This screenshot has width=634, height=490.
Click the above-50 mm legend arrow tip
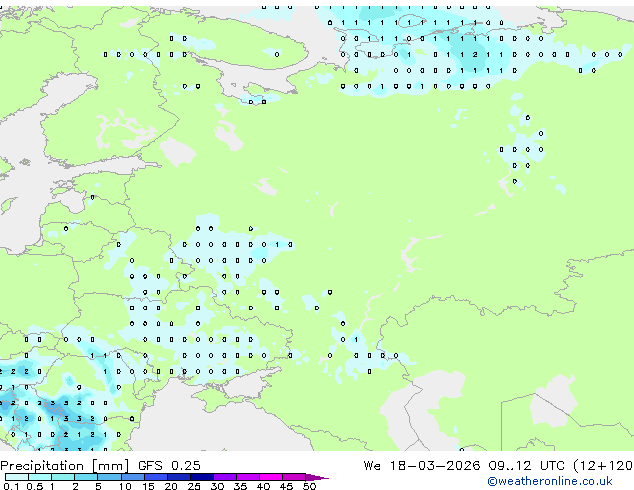[x=317, y=477]
